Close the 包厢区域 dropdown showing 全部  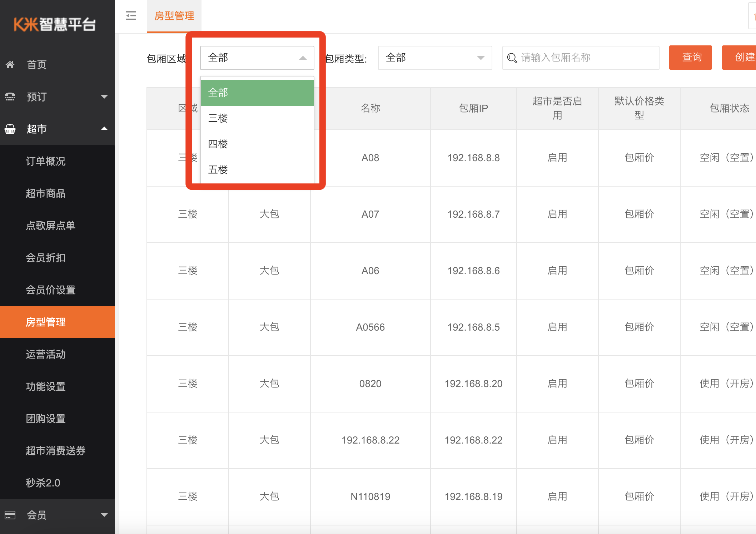257,58
